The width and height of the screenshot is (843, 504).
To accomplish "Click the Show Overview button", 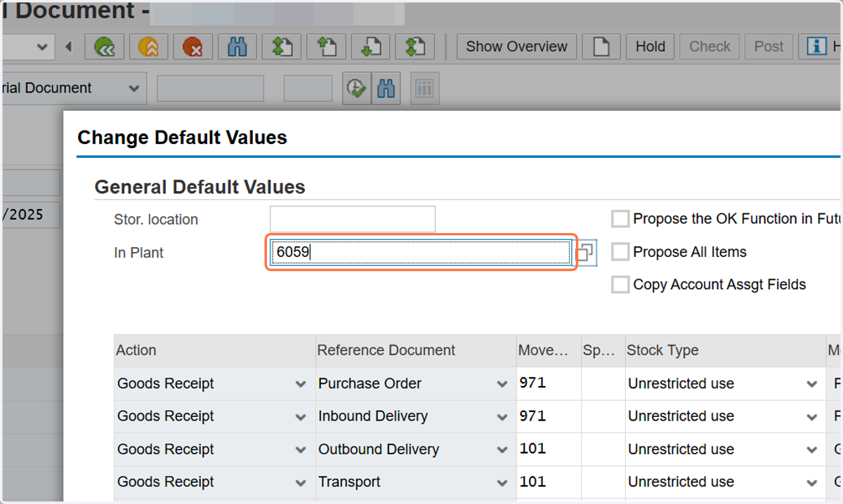I will pyautogui.click(x=516, y=47).
